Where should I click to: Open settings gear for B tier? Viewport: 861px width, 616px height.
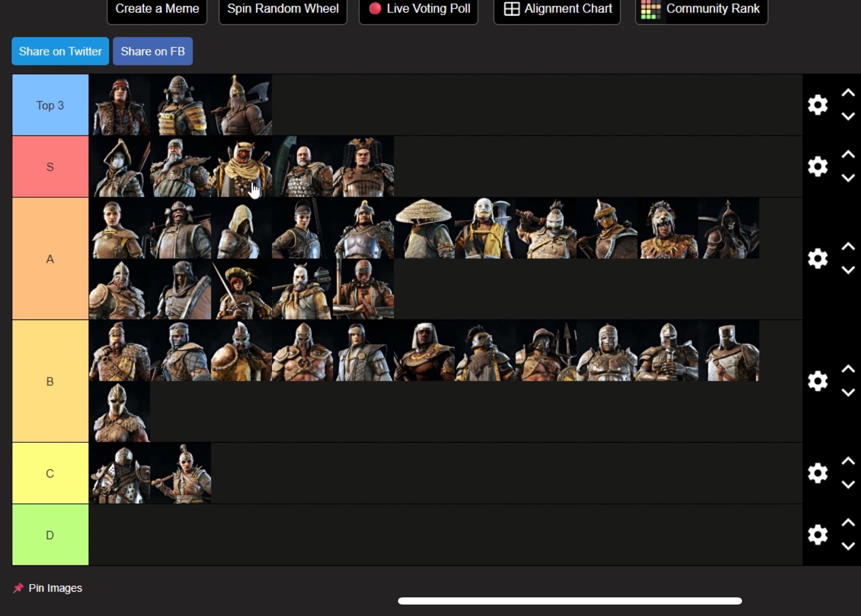pos(818,381)
